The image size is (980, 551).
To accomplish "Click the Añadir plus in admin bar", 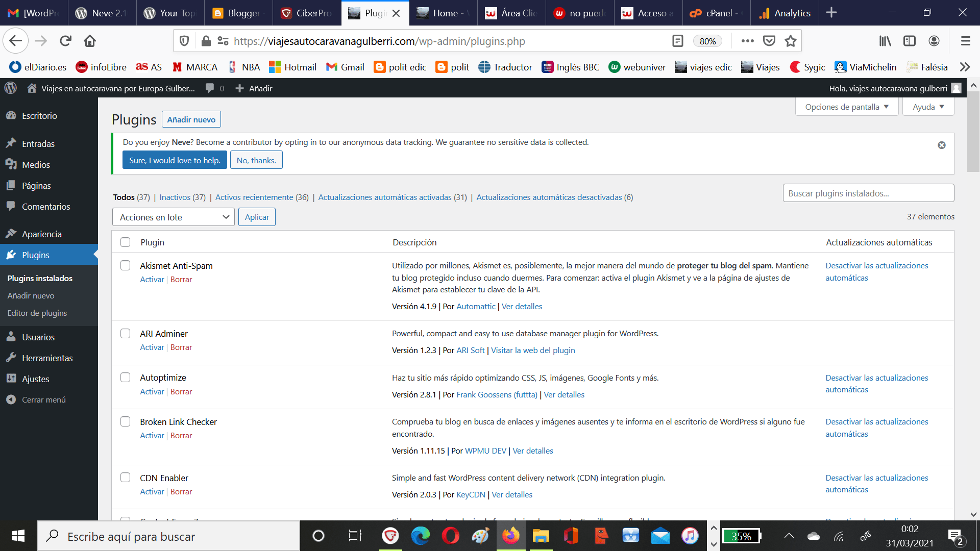I will point(239,88).
